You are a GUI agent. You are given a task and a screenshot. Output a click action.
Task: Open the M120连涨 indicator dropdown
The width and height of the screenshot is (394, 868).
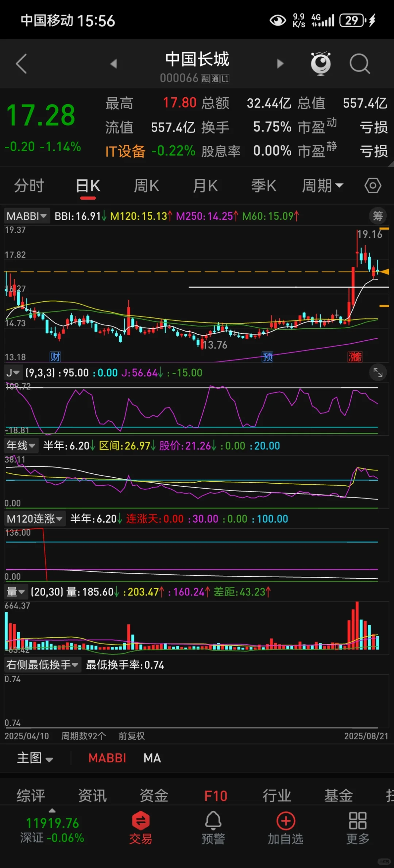coord(35,519)
